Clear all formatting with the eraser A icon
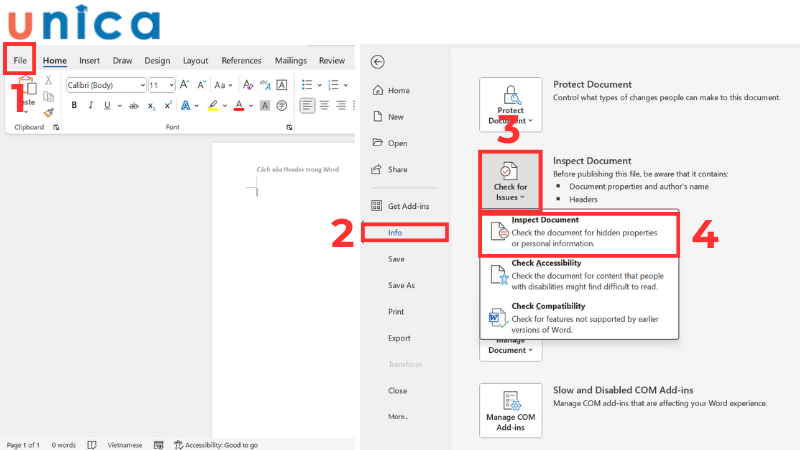Viewport: 800px width, 450px height. tap(248, 85)
